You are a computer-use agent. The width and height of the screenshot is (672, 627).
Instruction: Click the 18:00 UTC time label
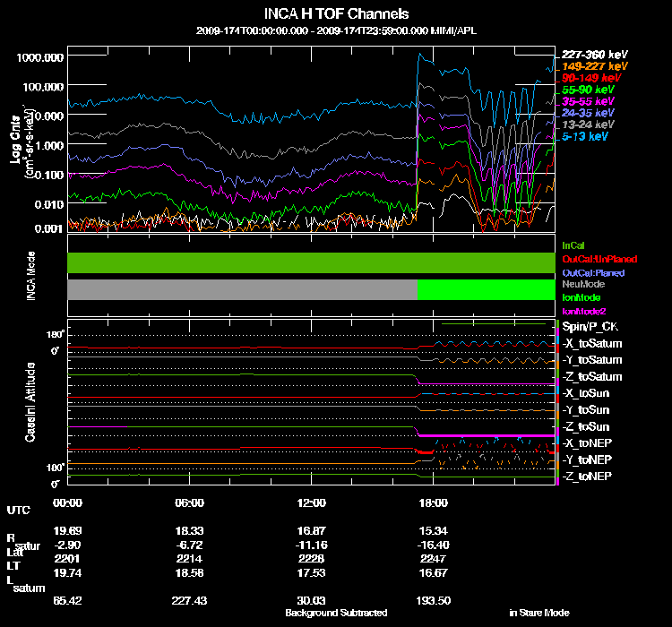point(434,502)
